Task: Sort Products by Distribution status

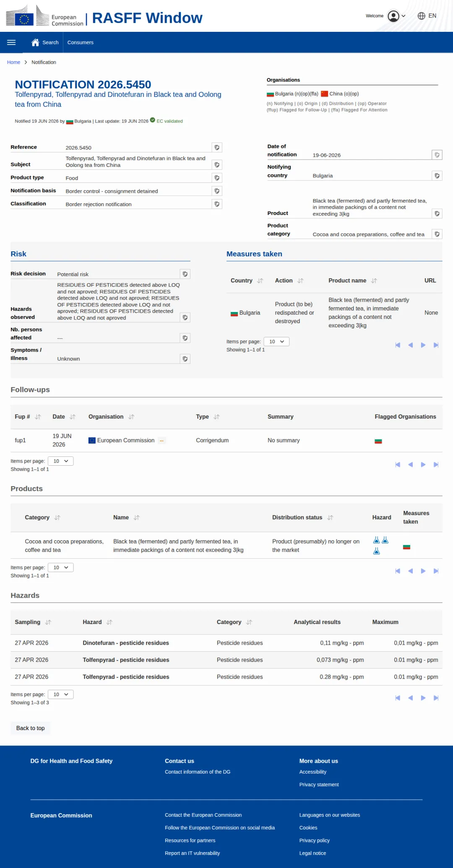Action: (x=330, y=518)
